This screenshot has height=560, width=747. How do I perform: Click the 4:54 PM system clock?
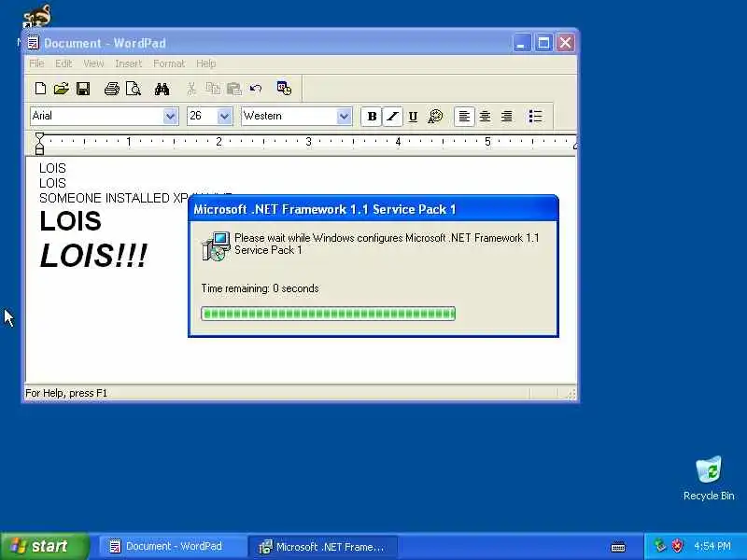pos(712,546)
